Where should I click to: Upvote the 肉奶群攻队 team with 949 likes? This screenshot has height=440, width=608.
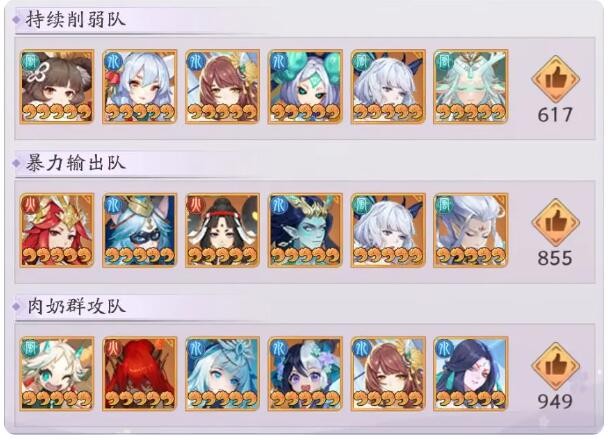tap(555, 366)
